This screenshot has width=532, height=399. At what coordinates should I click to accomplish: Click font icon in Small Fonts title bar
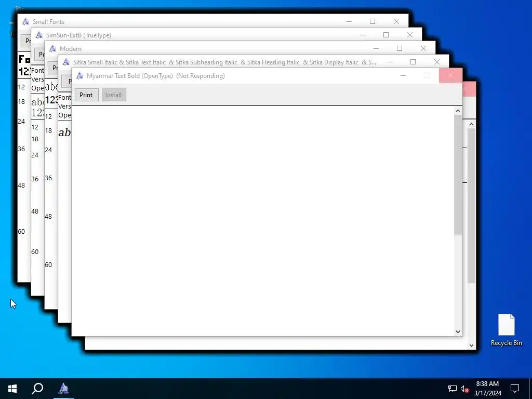click(x=25, y=22)
